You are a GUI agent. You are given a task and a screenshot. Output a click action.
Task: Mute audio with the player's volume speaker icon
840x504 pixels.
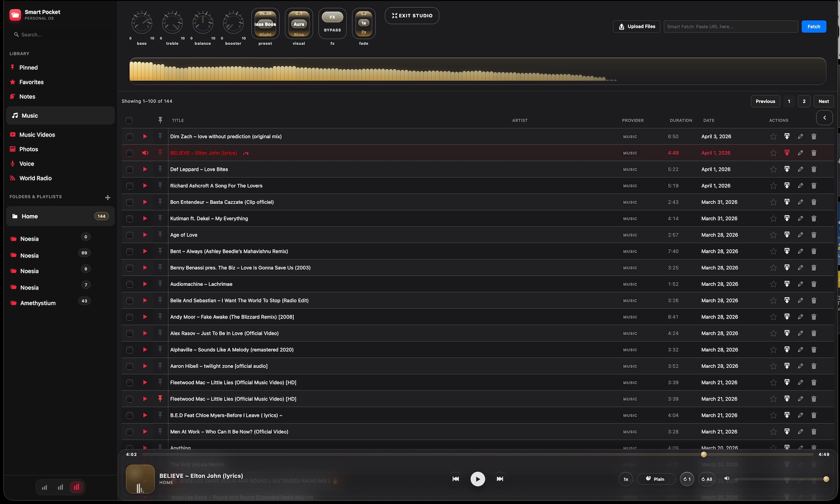(726, 479)
